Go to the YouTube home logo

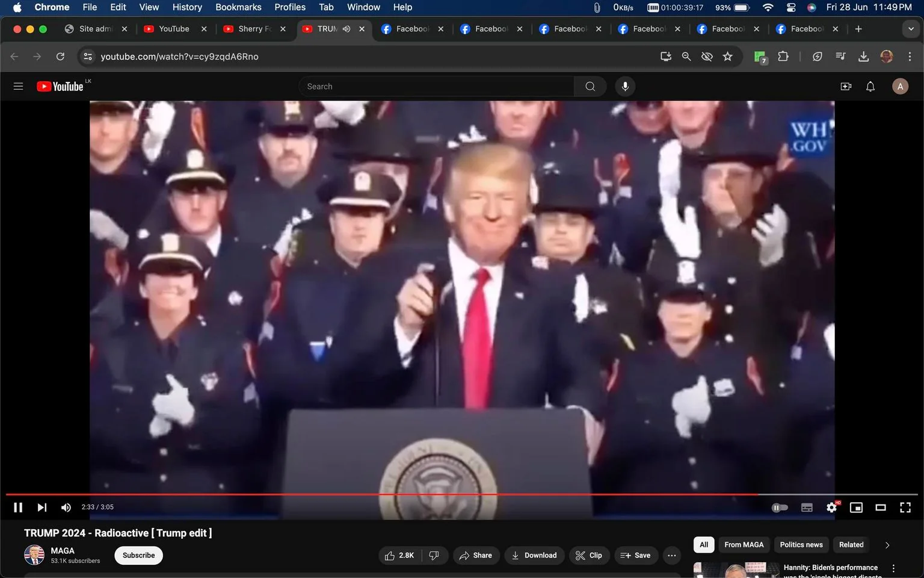click(60, 86)
